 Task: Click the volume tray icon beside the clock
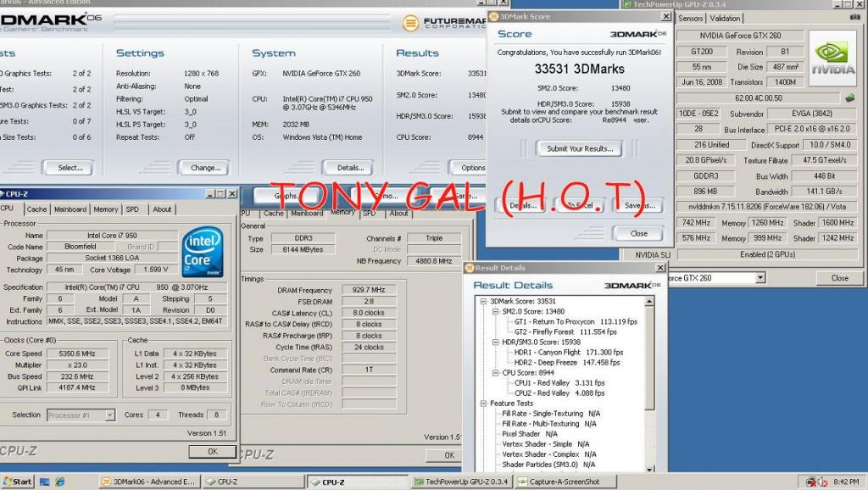click(822, 482)
